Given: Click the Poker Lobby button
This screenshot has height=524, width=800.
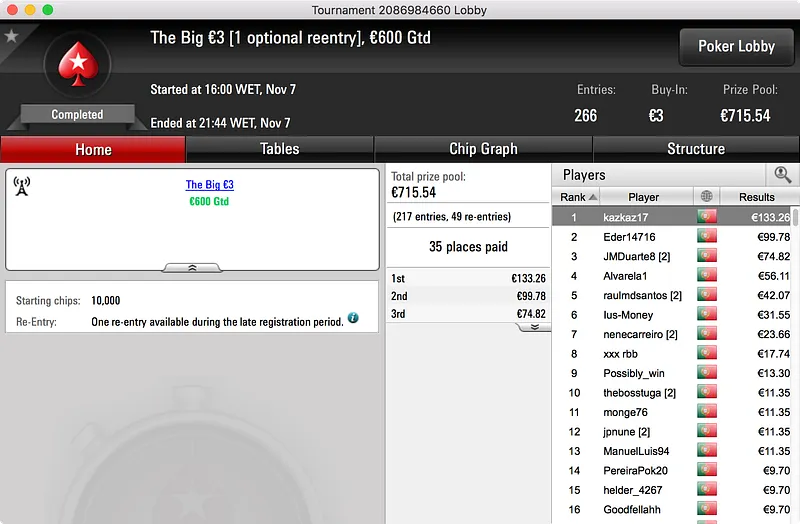Looking at the screenshot, I should [736, 46].
